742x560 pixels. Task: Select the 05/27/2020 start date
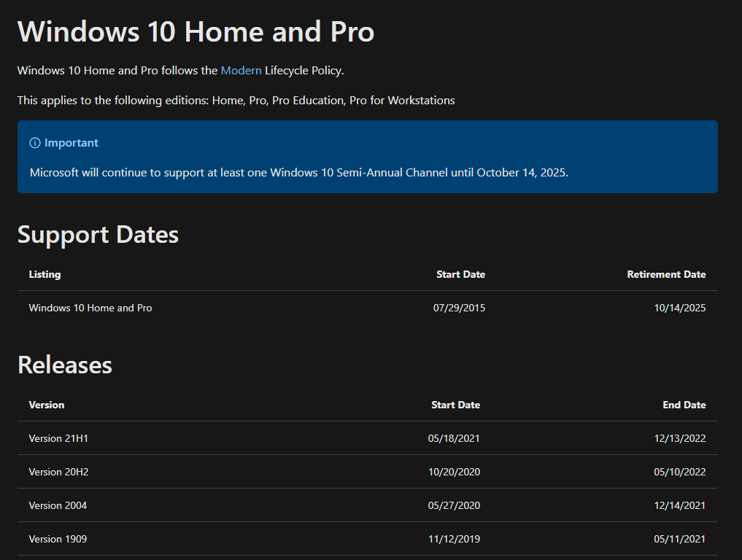point(454,505)
